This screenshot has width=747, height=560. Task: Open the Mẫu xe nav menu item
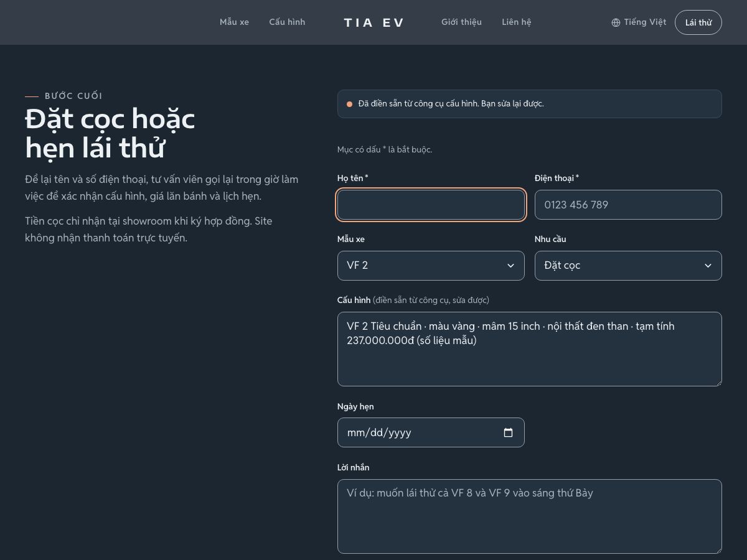[x=234, y=22]
